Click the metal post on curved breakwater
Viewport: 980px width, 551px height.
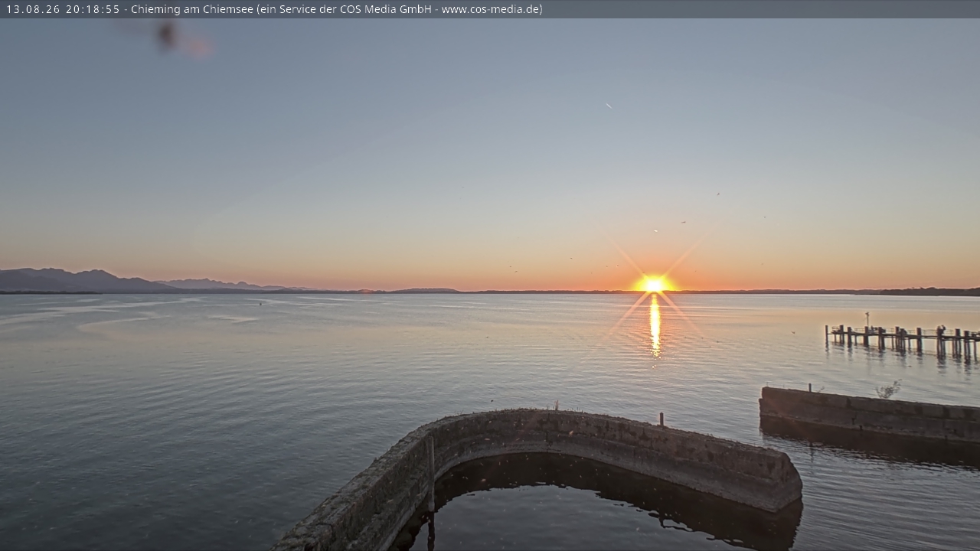(x=661, y=419)
